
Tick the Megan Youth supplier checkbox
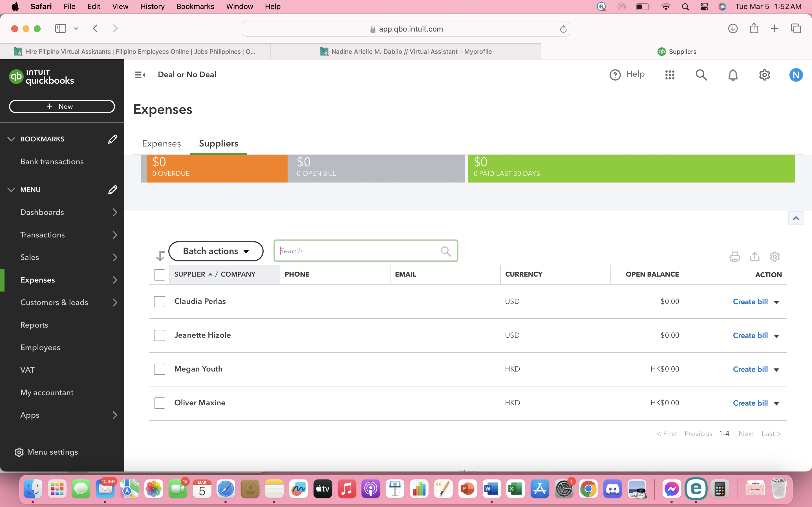159,369
